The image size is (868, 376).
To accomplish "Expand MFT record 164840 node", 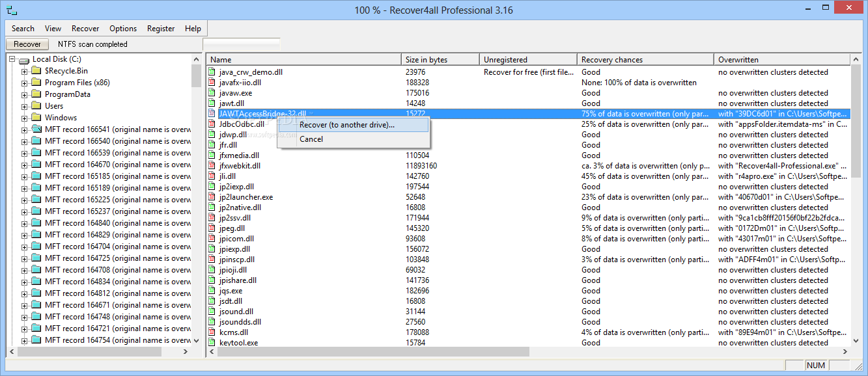I will (24, 223).
